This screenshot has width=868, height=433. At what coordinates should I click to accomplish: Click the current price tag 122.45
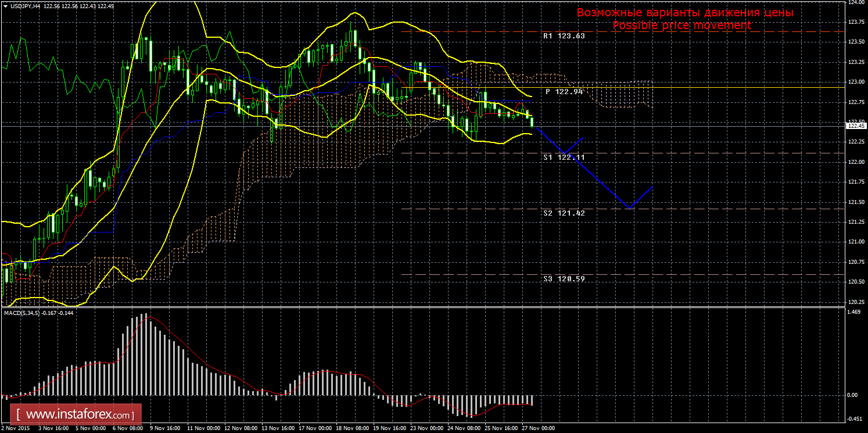tap(855, 126)
